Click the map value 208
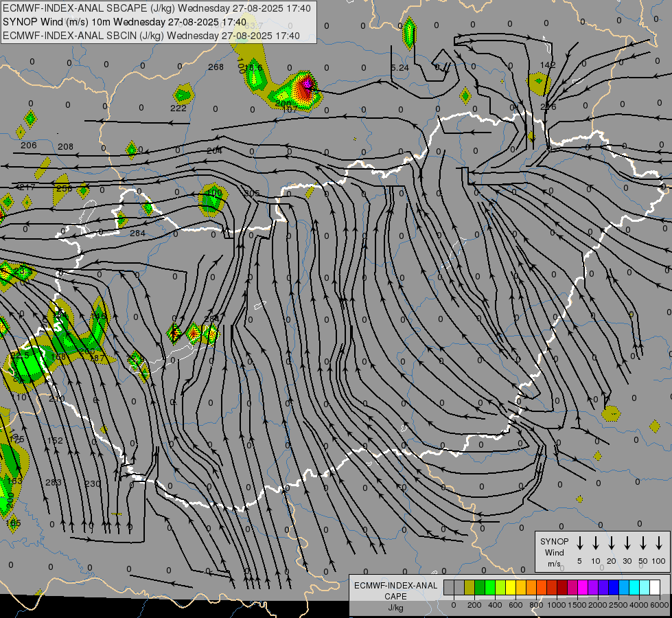This screenshot has width=672, height=618. pyautogui.click(x=65, y=147)
